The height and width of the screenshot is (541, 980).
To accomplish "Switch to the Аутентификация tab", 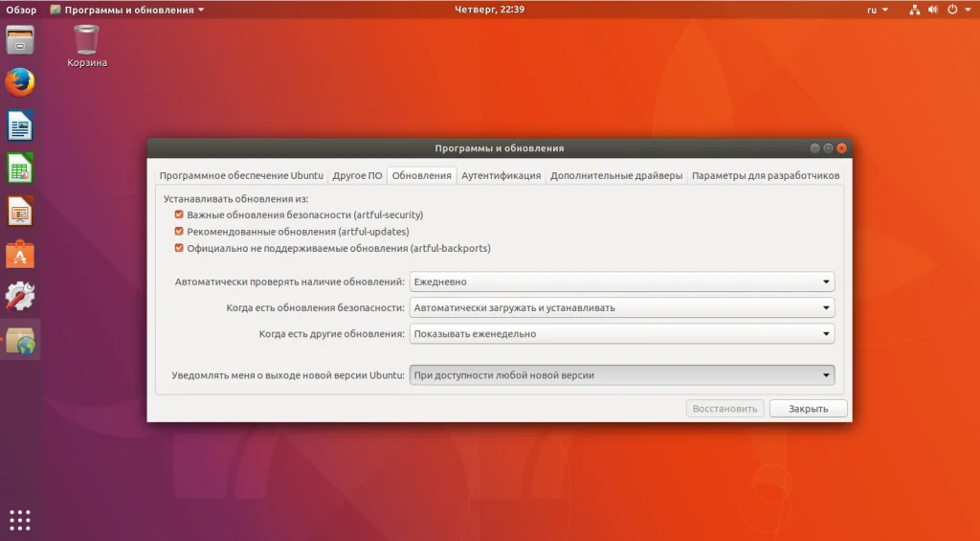I will coord(501,176).
